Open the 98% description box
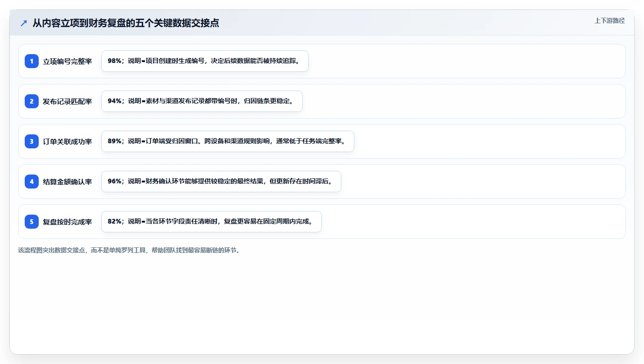The image size is (644, 364). 205,61
